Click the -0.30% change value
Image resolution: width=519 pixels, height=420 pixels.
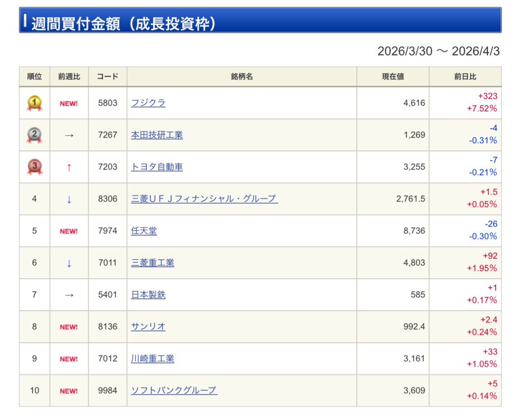click(483, 236)
